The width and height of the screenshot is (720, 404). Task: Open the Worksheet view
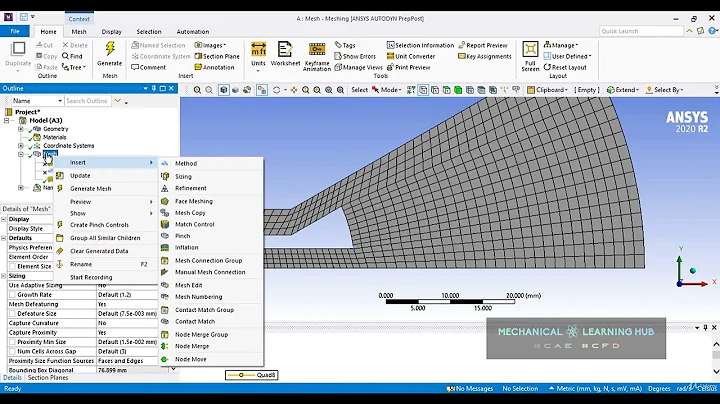pyautogui.click(x=285, y=55)
